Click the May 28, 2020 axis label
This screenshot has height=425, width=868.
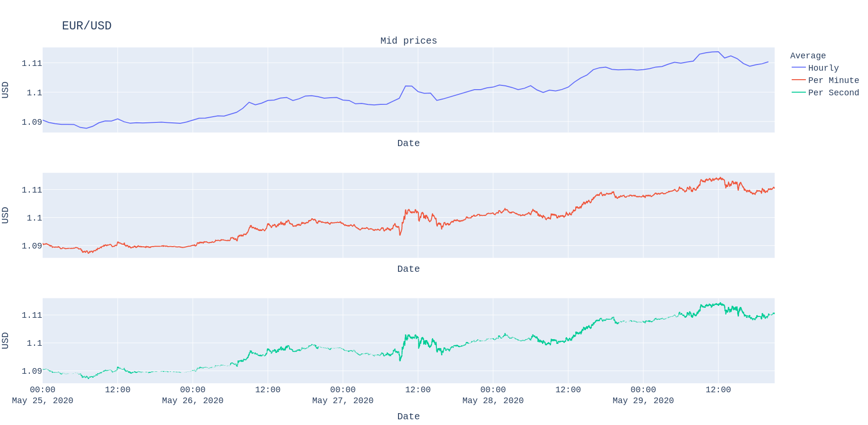[x=493, y=400]
